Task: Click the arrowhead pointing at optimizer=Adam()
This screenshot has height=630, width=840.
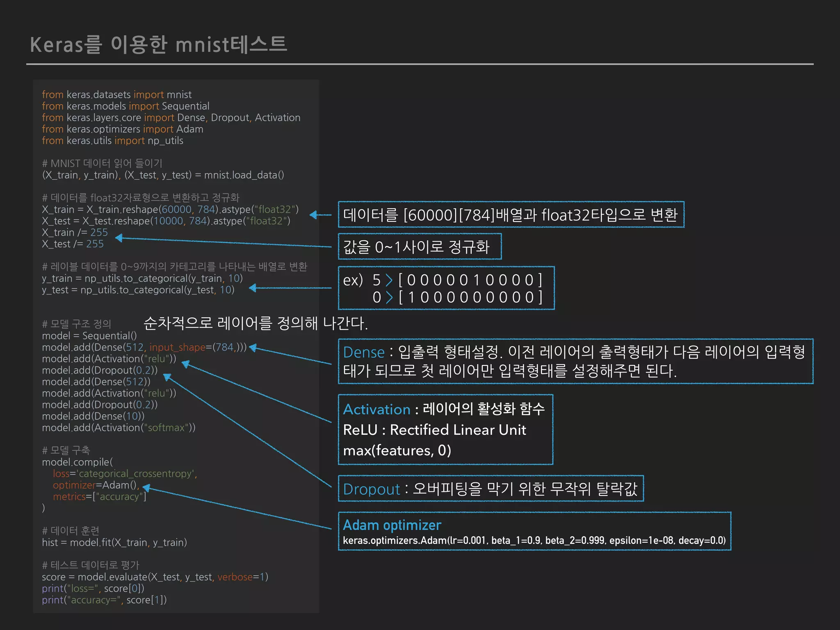Action: click(x=146, y=488)
